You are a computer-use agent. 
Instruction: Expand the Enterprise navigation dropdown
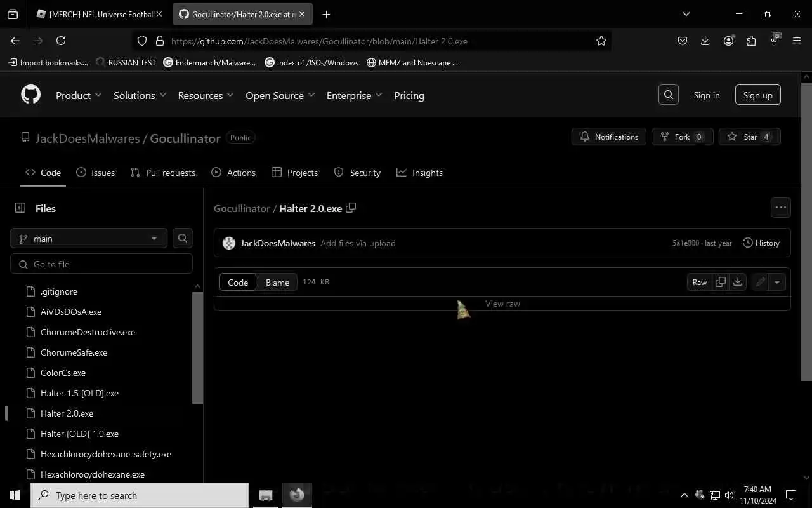[354, 95]
